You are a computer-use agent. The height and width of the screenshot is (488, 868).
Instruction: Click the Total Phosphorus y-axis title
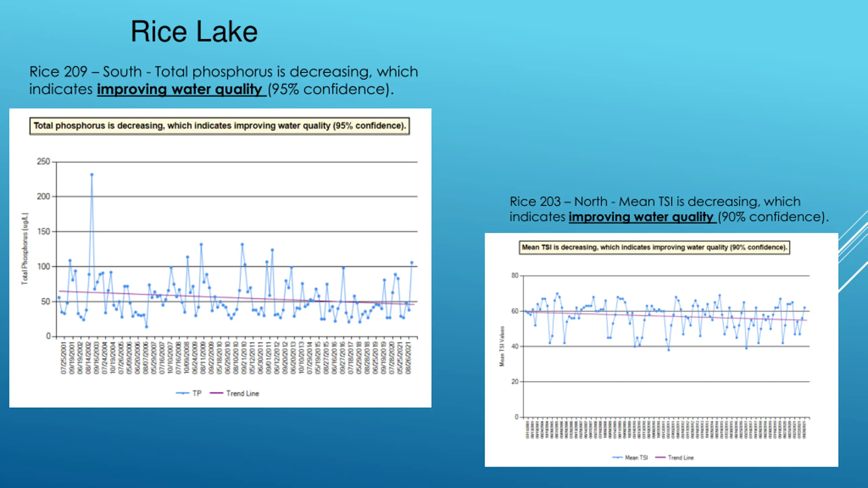coord(25,249)
